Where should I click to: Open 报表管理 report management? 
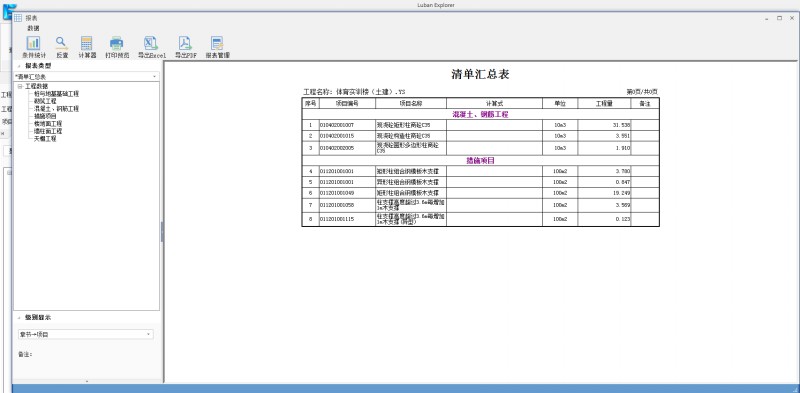tap(217, 47)
